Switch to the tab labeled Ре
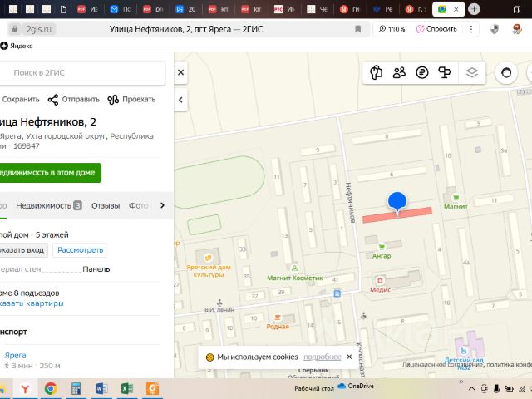Viewport: 532px width, 399px height. [384, 9]
